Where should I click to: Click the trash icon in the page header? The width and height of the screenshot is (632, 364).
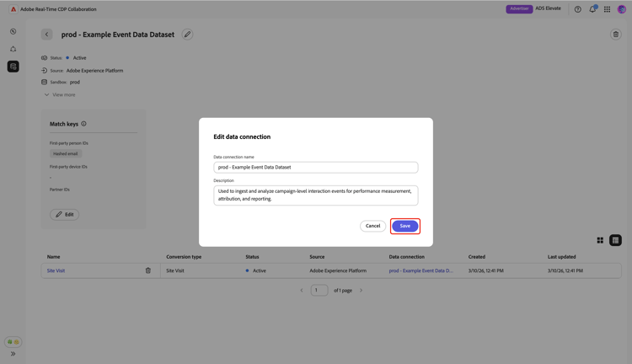pyautogui.click(x=615, y=35)
